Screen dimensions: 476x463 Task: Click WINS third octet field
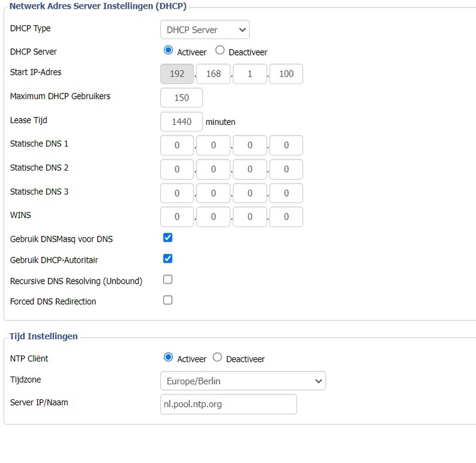[x=250, y=217]
